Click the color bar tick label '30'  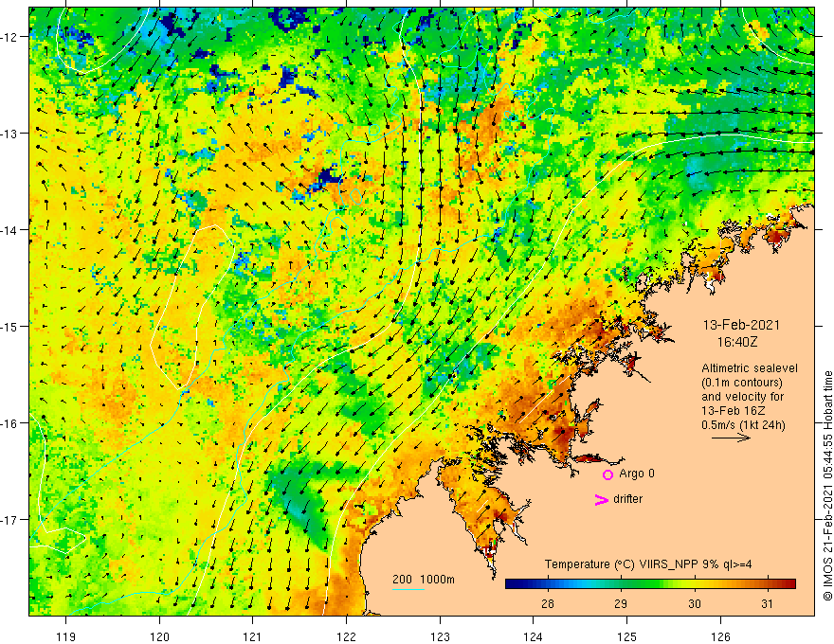tap(694, 603)
